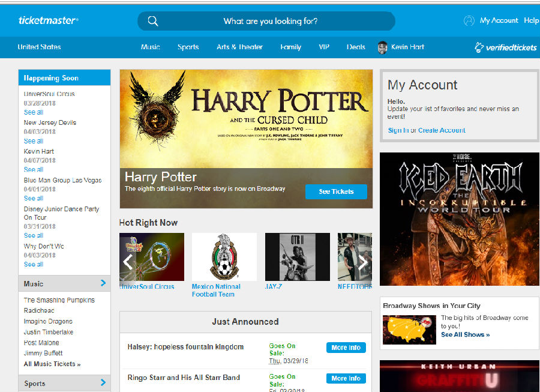Open the Sports navigation menu
Viewport: 540px width, 392px height.
point(188,47)
